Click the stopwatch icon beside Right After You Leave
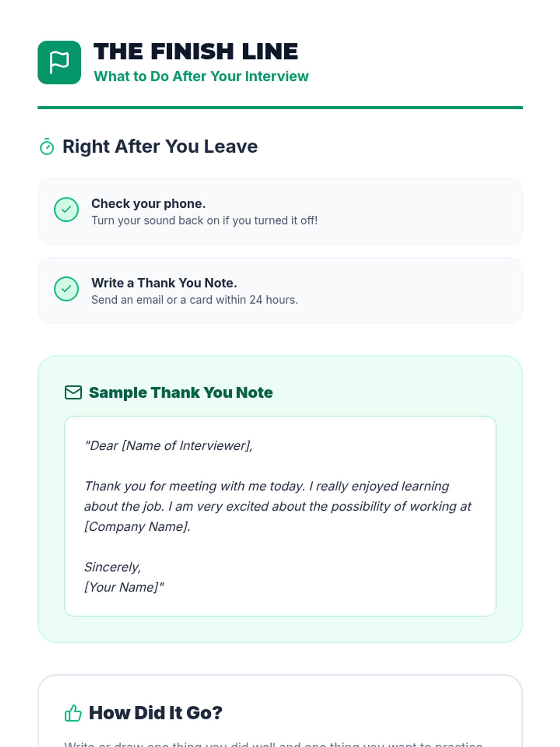The height and width of the screenshot is (747, 560). tap(47, 147)
